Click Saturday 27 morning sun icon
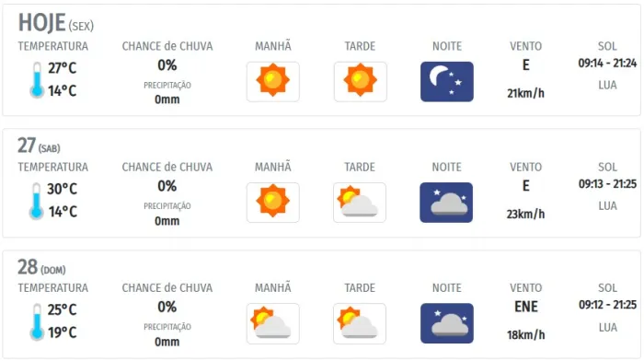Image resolution: width=644 pixels, height=361 pixels. click(272, 203)
